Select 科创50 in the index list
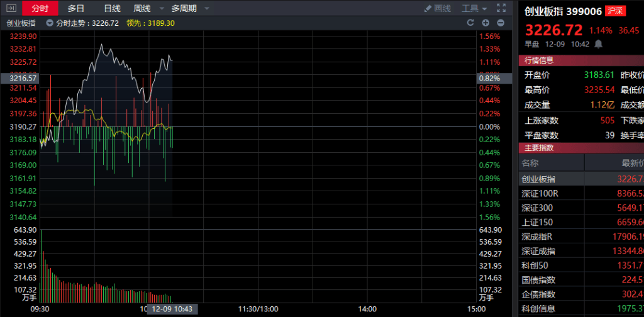Viewport: 644px width, 317px height. [536, 265]
